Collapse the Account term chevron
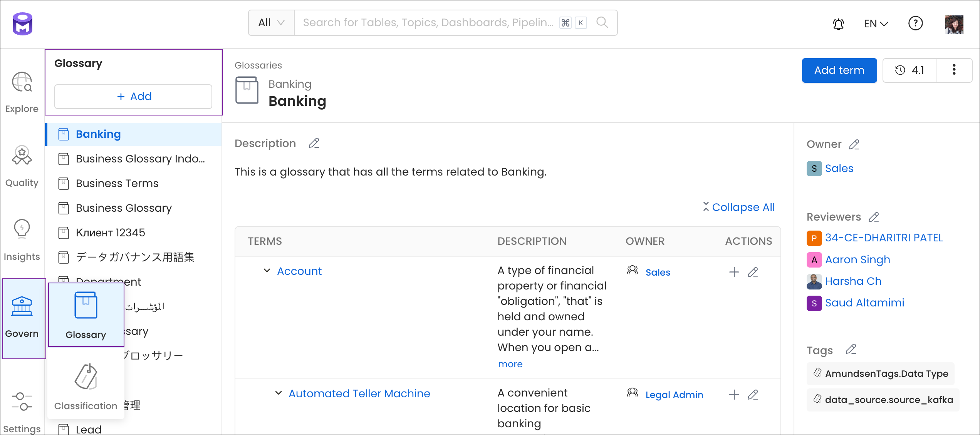This screenshot has height=435, width=980. [x=267, y=271]
